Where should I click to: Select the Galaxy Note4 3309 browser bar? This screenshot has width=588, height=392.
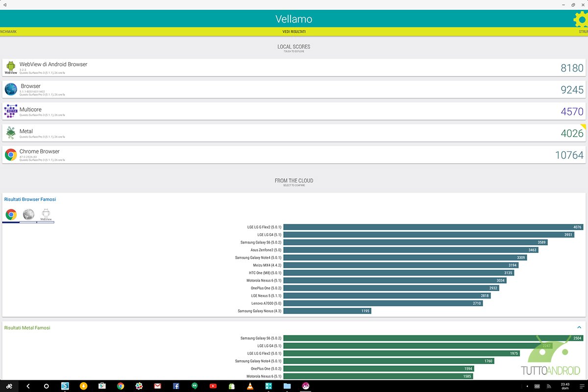coord(405,257)
